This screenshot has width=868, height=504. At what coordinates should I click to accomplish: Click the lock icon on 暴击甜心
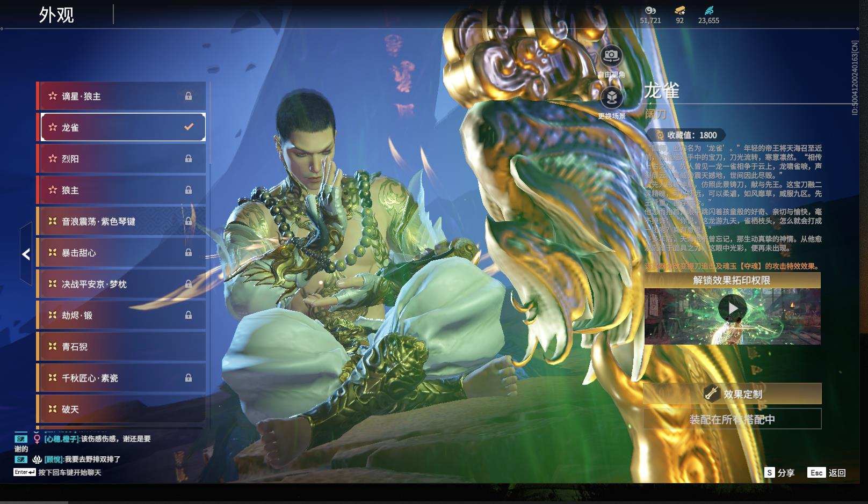pyautogui.click(x=189, y=252)
